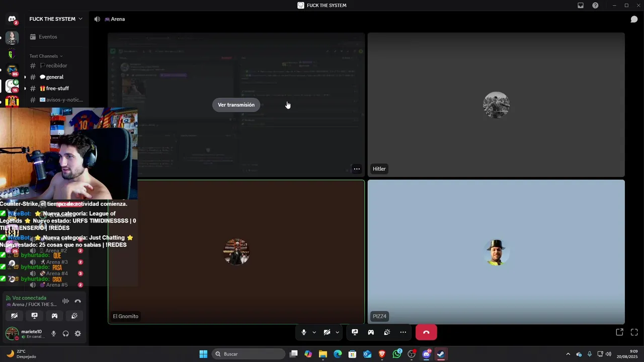Open noise suppression waveform icon
The image size is (644, 362).
pyautogui.click(x=65, y=301)
